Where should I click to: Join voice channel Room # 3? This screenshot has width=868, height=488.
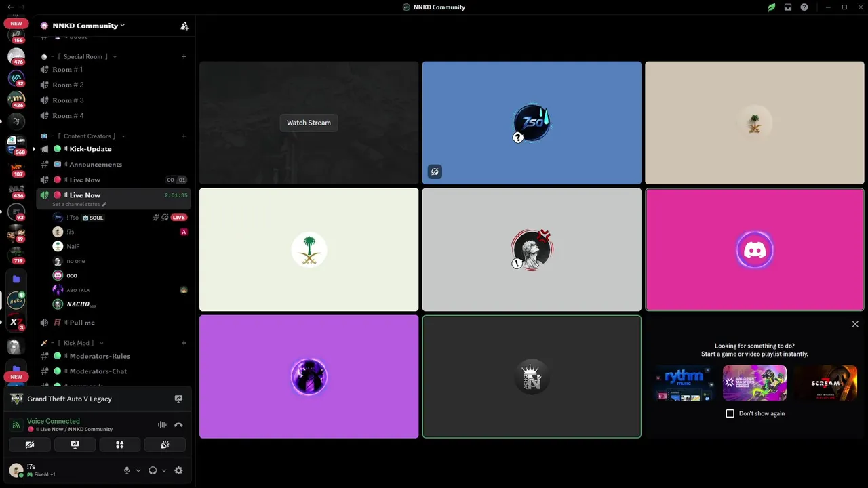113,100
